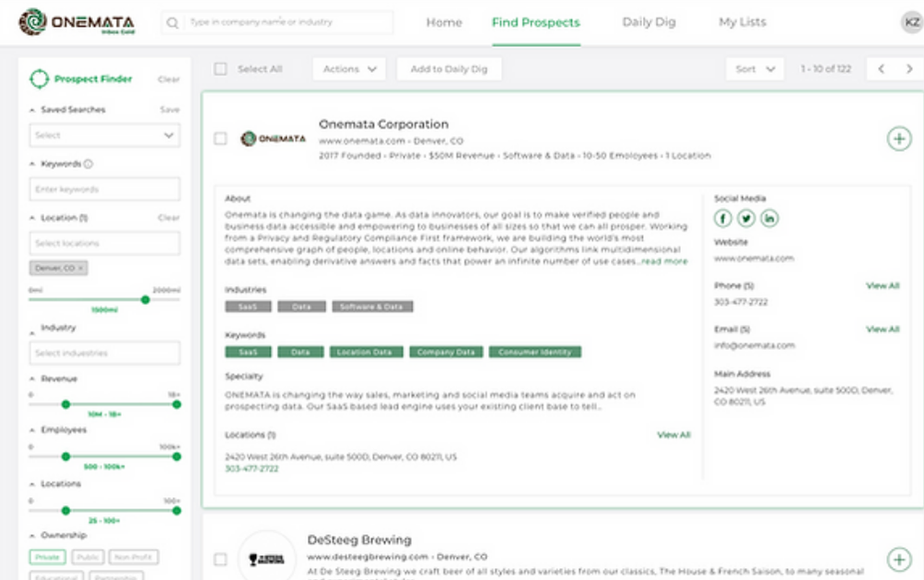The image size is (924, 580).
Task: Collapse the Revenue filter section
Action: [x=32, y=380]
